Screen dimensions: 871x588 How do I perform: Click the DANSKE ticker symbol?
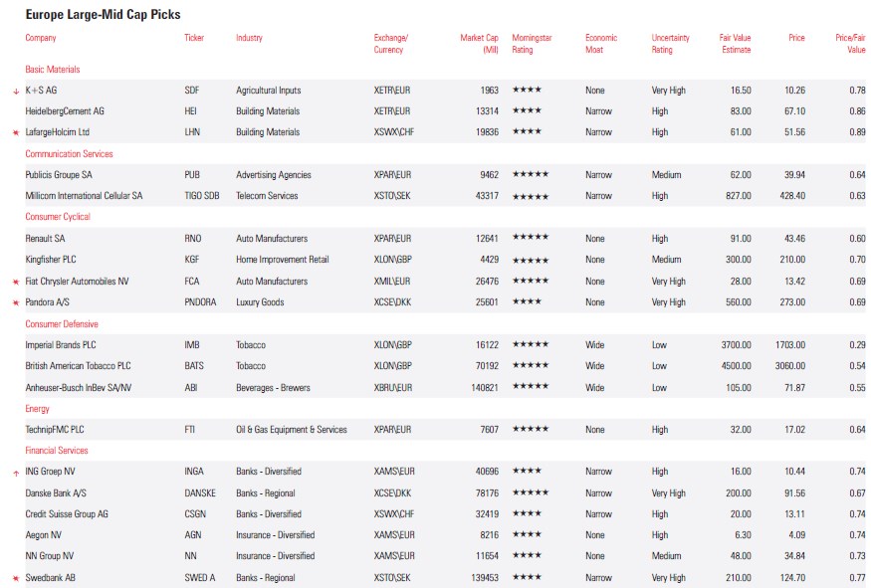pyautogui.click(x=200, y=493)
